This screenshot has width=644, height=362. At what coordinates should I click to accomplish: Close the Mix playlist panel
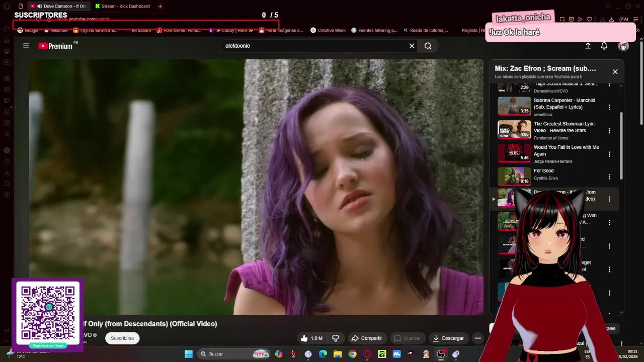[615, 71]
